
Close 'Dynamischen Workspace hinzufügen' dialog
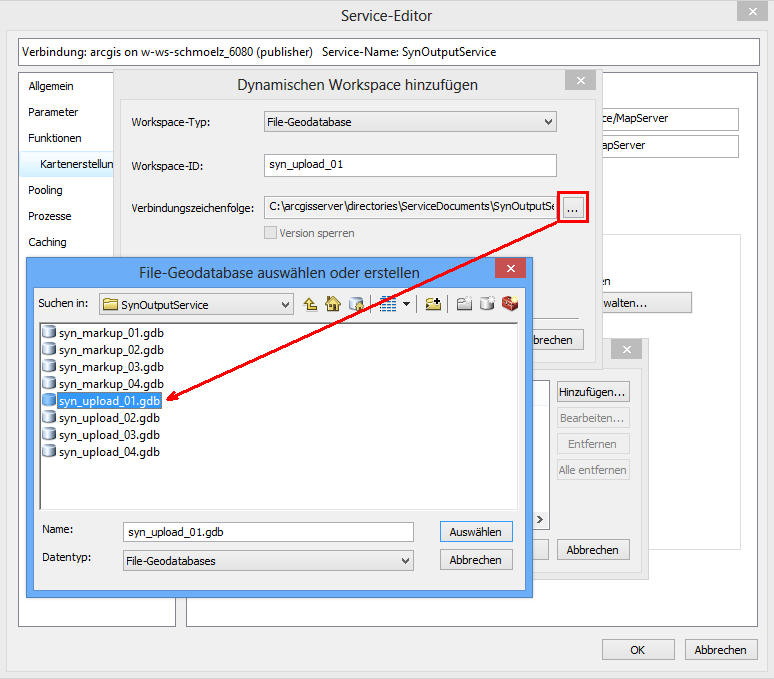coord(581,80)
